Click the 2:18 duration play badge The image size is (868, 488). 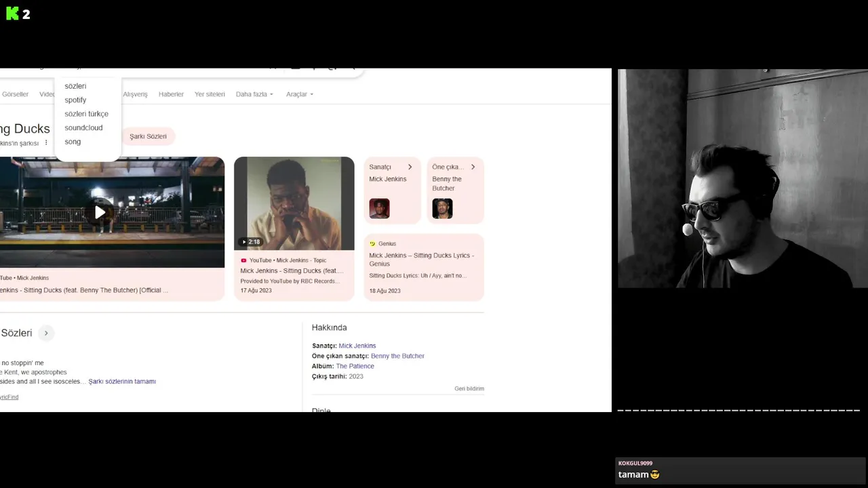pos(250,242)
